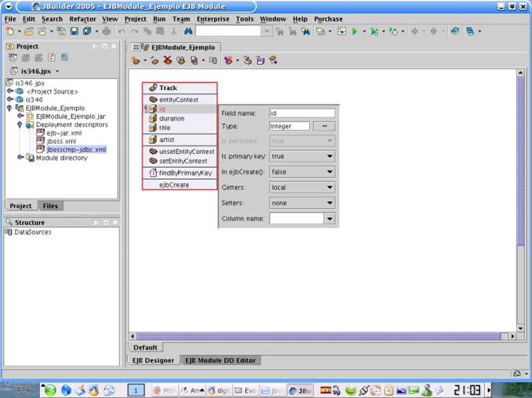Click the green Run project arrow icon
Viewport: 532px width, 398px height.
coord(355,31)
